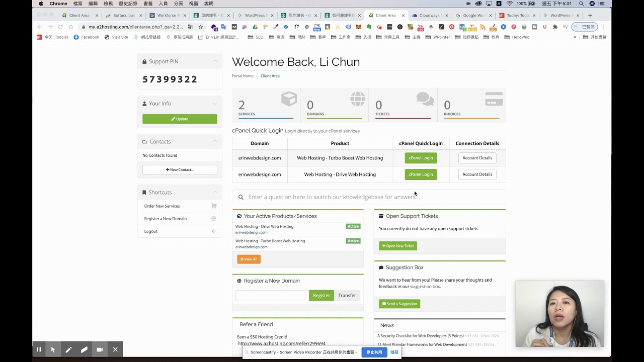Click the shopping cart icon beside Order New Services

coord(214,206)
